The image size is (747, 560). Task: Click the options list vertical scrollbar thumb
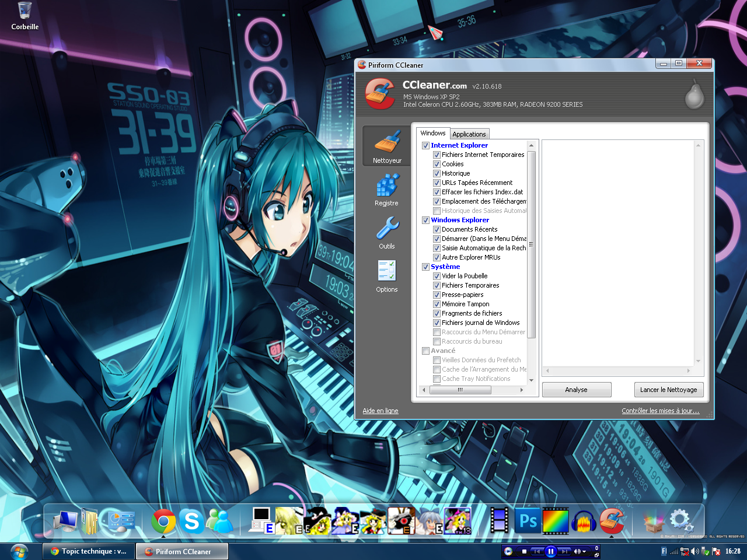coord(531,244)
